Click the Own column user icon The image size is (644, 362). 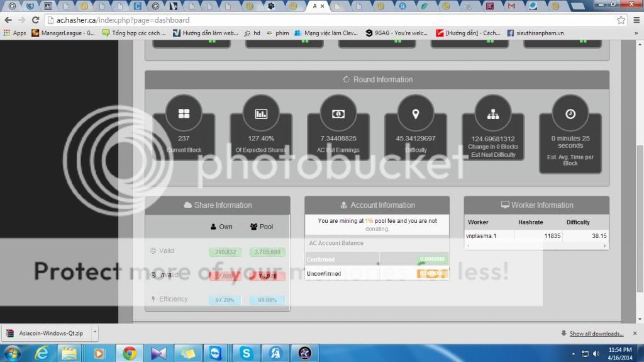[x=213, y=227]
